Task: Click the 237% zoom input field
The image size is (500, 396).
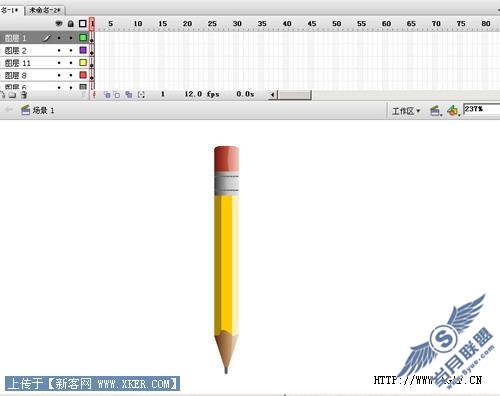Action: [x=481, y=109]
